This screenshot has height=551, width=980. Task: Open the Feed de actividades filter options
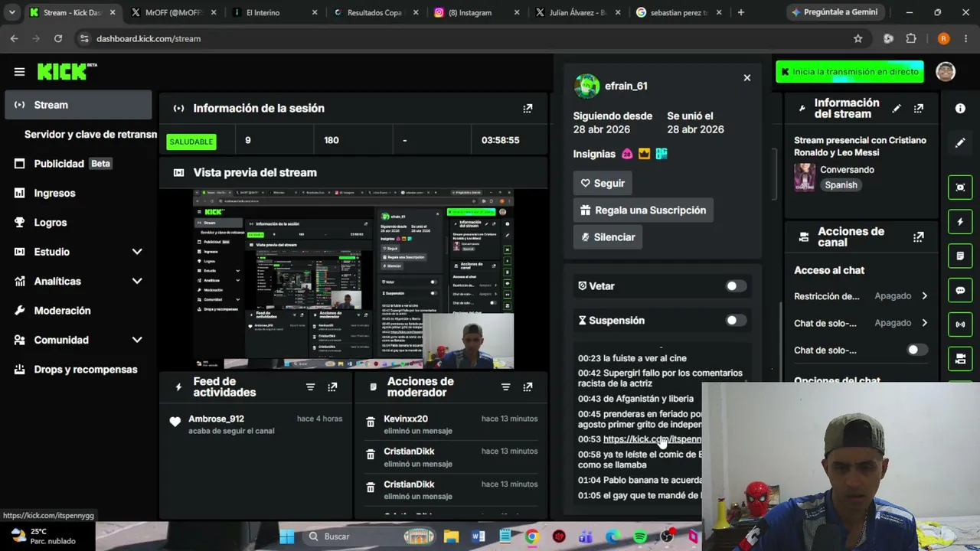click(x=310, y=387)
